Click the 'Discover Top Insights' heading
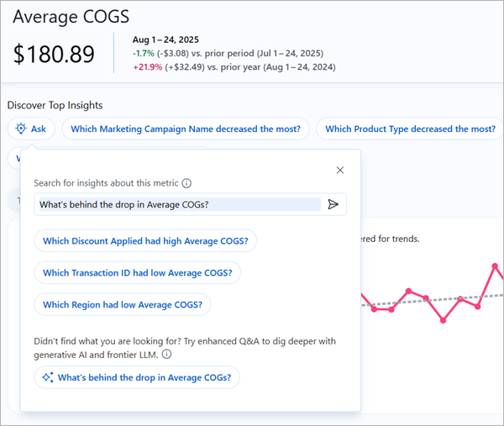Image resolution: width=504 pixels, height=426 pixels. [55, 105]
